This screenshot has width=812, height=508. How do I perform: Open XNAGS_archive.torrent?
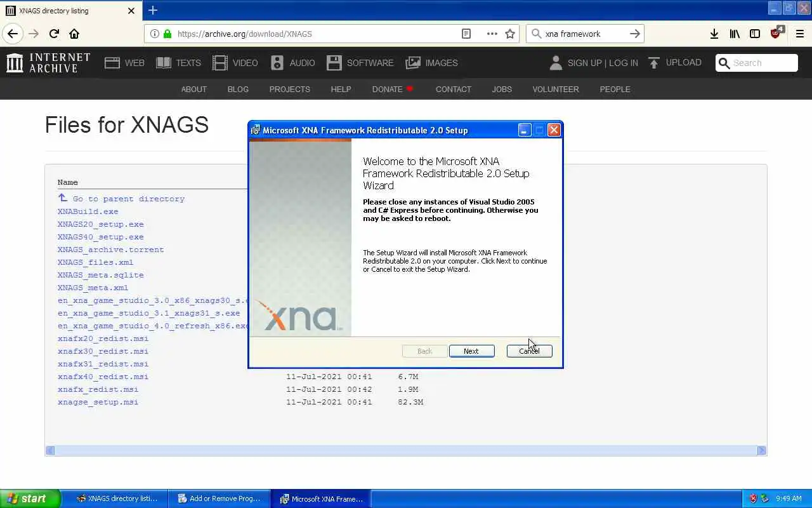pyautogui.click(x=110, y=250)
